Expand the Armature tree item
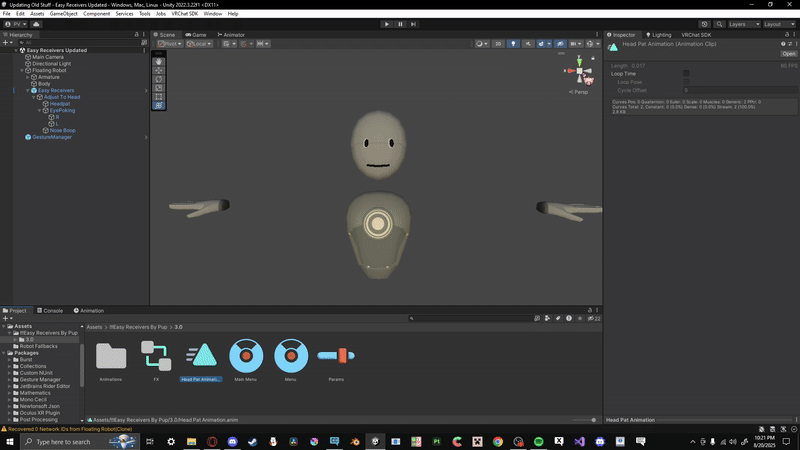Viewport: 800px width, 450px height. [28, 77]
